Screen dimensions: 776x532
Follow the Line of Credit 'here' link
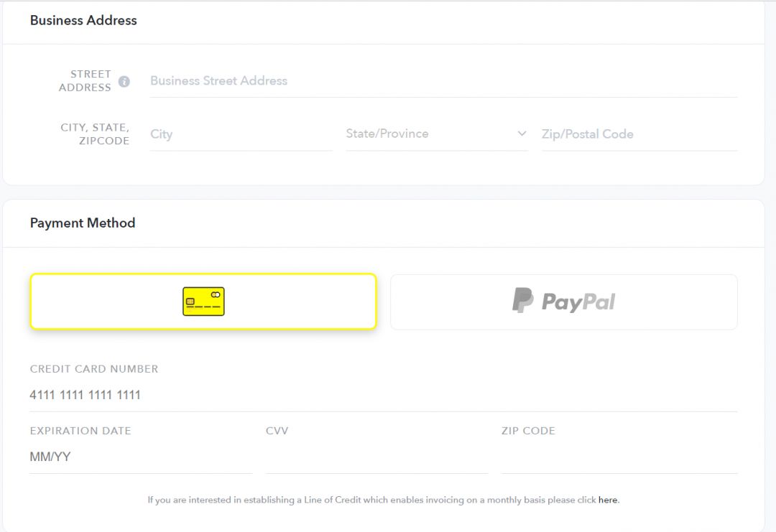(608, 500)
